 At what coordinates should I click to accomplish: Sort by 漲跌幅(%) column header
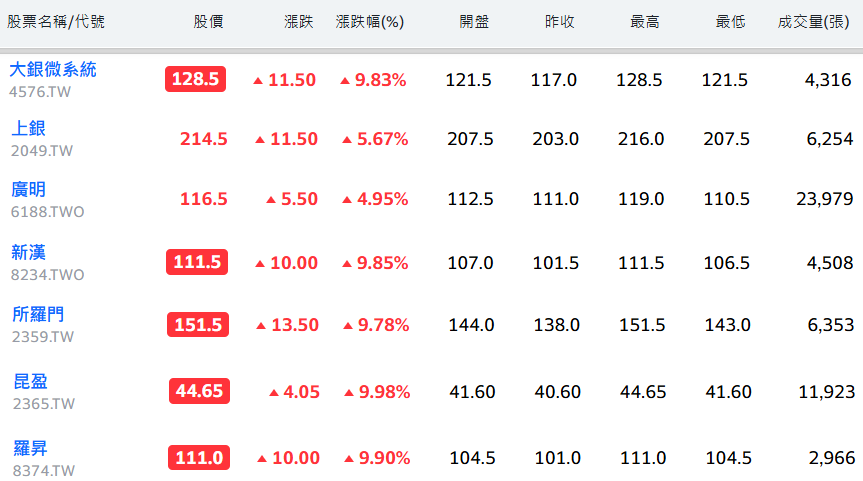point(370,22)
